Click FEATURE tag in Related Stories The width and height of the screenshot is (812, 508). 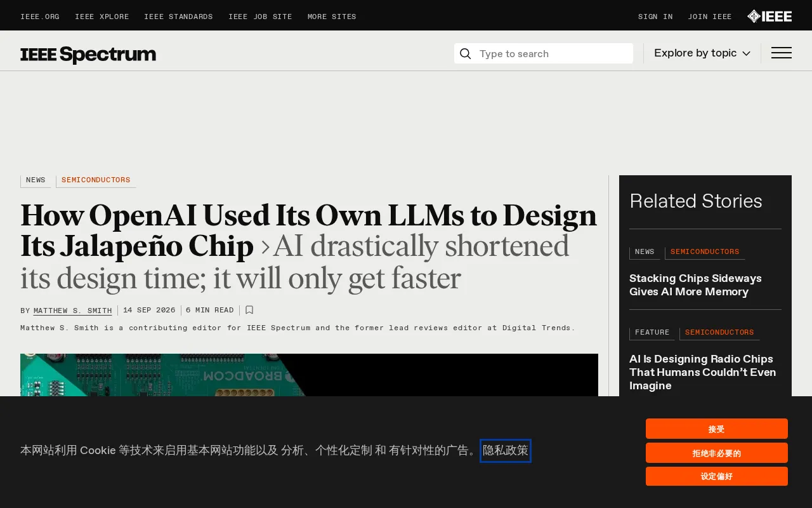tap(652, 333)
